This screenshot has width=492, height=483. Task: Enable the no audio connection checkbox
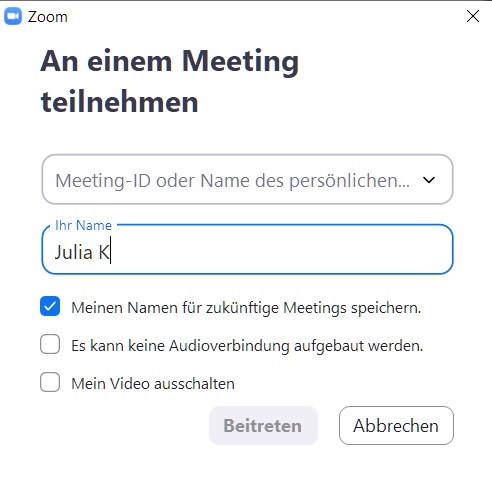[x=50, y=344]
